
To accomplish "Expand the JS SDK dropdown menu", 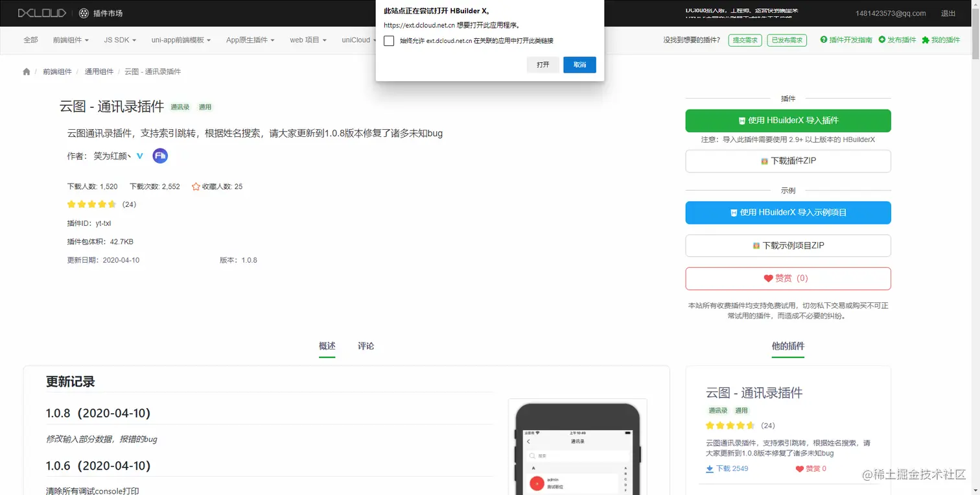I will click(x=121, y=40).
